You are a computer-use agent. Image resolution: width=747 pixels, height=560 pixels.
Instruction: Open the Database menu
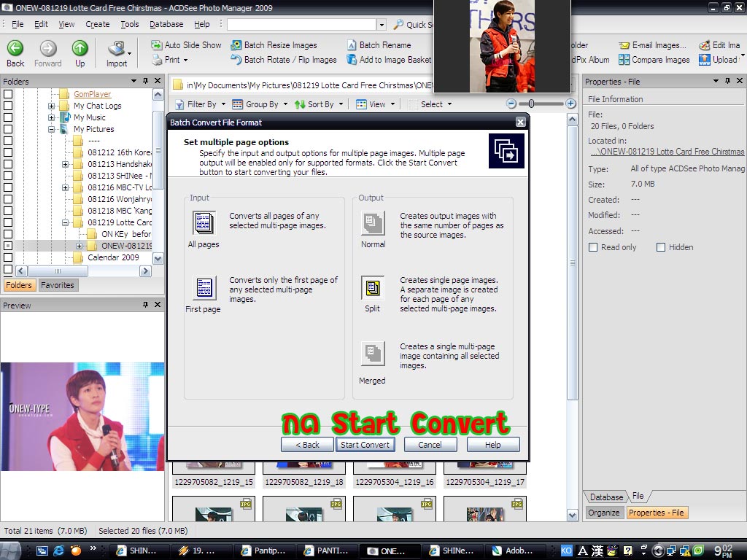point(166,24)
